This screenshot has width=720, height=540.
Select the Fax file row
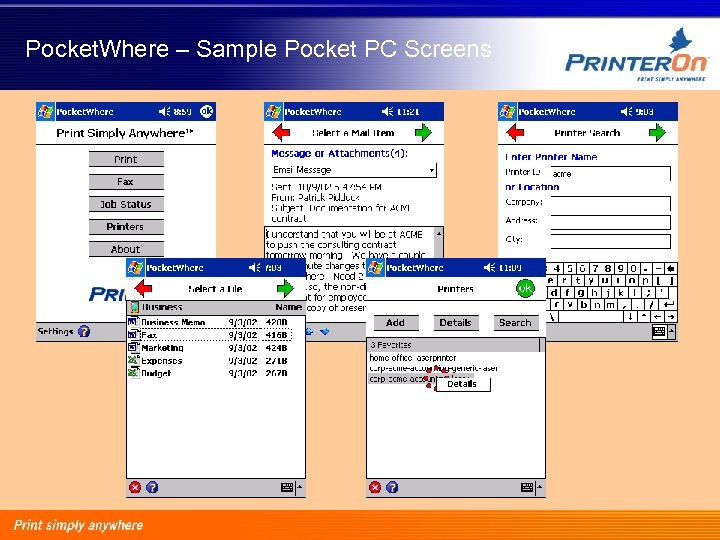pos(209,335)
